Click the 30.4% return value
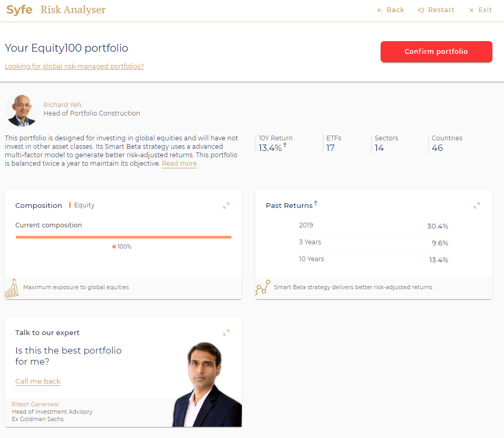 coord(438,226)
